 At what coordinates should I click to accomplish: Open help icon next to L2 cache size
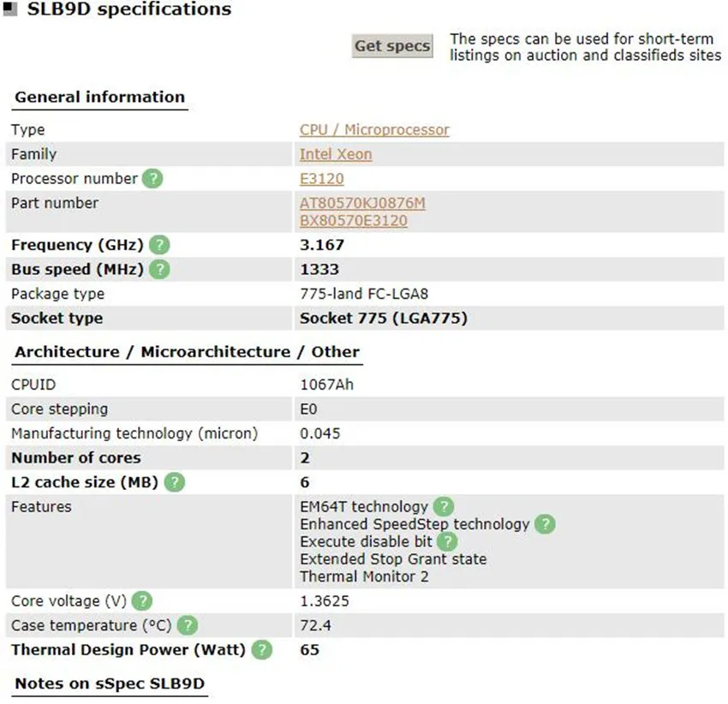tap(175, 482)
